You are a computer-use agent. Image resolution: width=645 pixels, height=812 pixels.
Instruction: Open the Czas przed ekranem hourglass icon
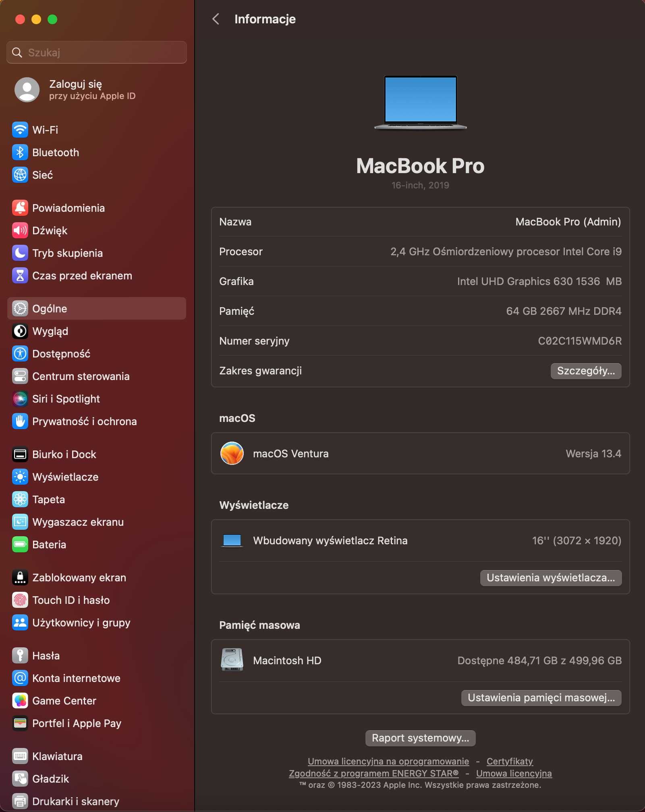coord(20,275)
